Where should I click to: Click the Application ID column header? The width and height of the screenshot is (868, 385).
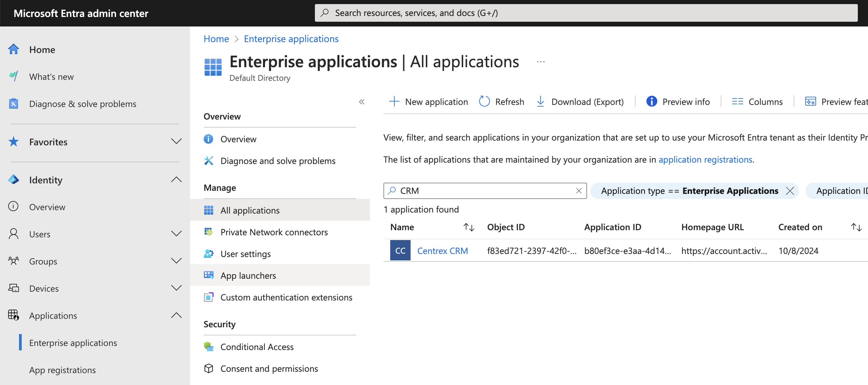click(613, 227)
